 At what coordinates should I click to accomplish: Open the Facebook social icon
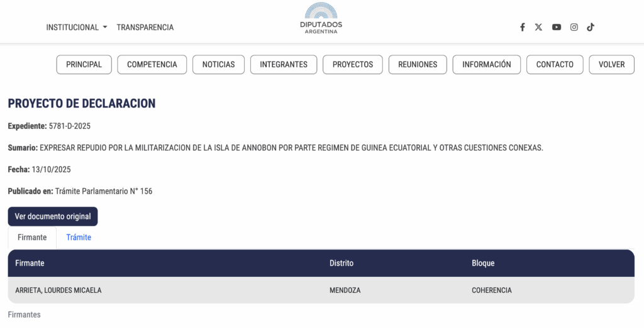522,27
